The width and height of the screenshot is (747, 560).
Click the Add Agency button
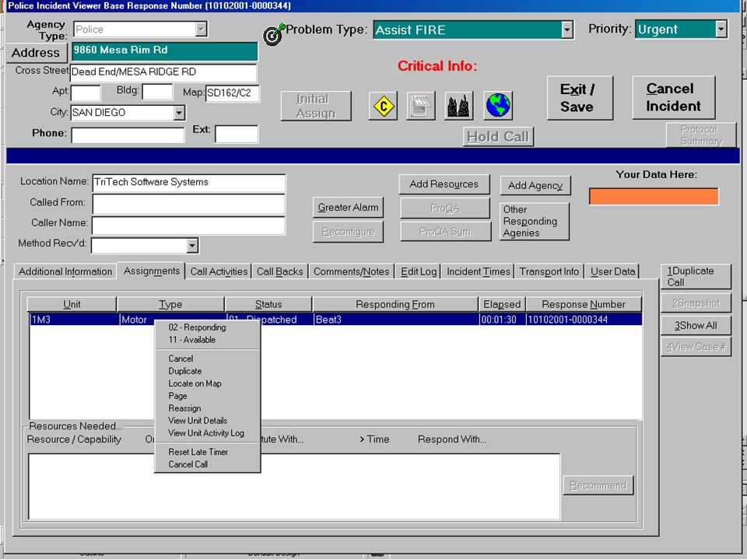(x=535, y=186)
